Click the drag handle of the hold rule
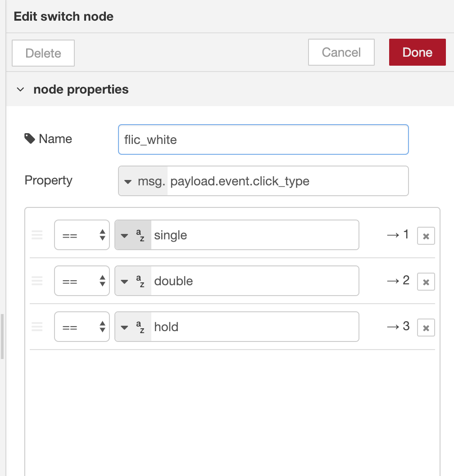 (x=37, y=327)
